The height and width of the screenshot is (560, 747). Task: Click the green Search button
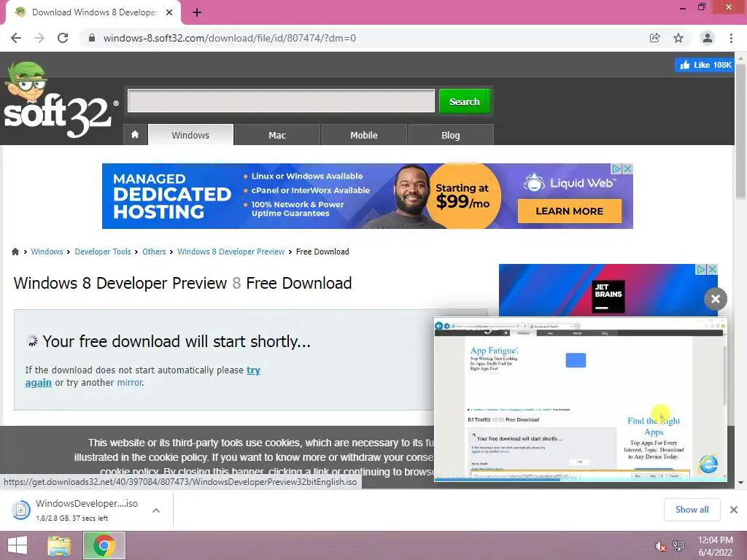(465, 101)
